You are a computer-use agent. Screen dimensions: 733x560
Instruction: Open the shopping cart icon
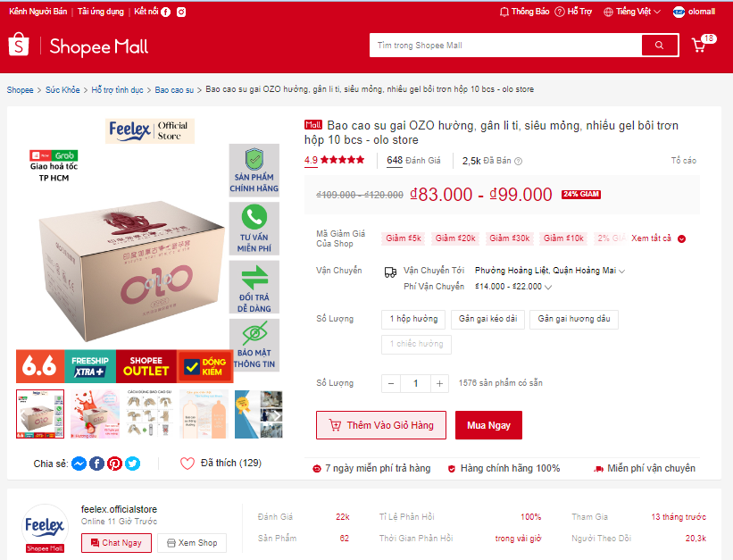[699, 45]
